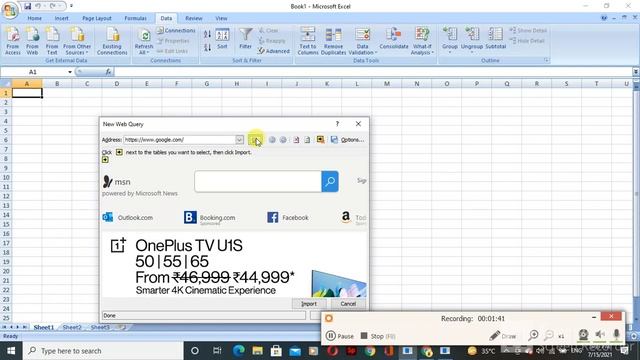Open the Review ribbon tab
The image size is (640, 360).
tap(193, 18)
